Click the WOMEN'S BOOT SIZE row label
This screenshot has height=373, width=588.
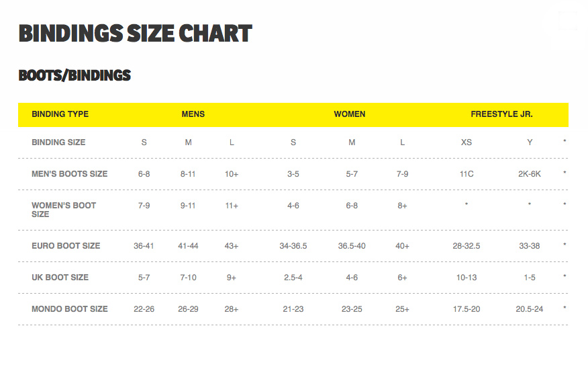click(64, 210)
